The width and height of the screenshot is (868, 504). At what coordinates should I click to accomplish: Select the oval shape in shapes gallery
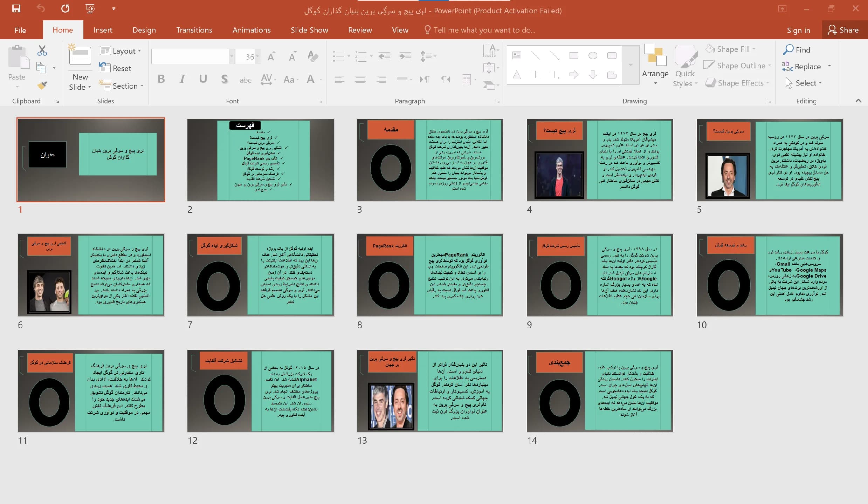593,55
